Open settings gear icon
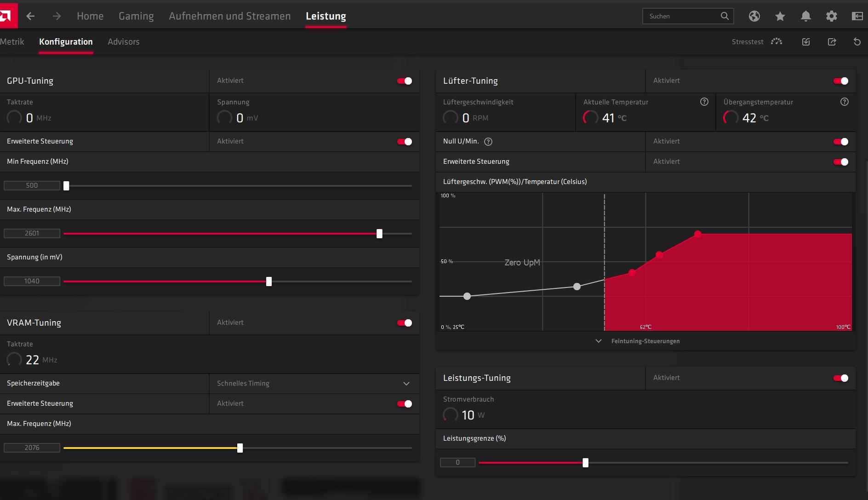The width and height of the screenshot is (868, 500). click(x=831, y=16)
